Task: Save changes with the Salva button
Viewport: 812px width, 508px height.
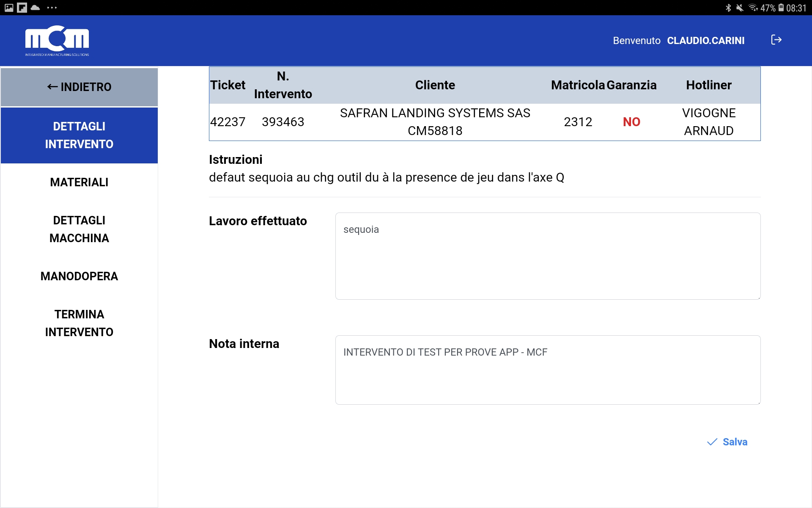Action: (x=727, y=442)
